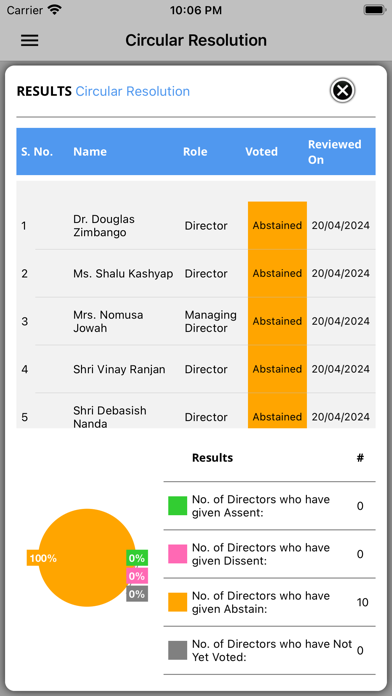Click the pink Dissent legend swatch
392x696 pixels.
(178, 554)
